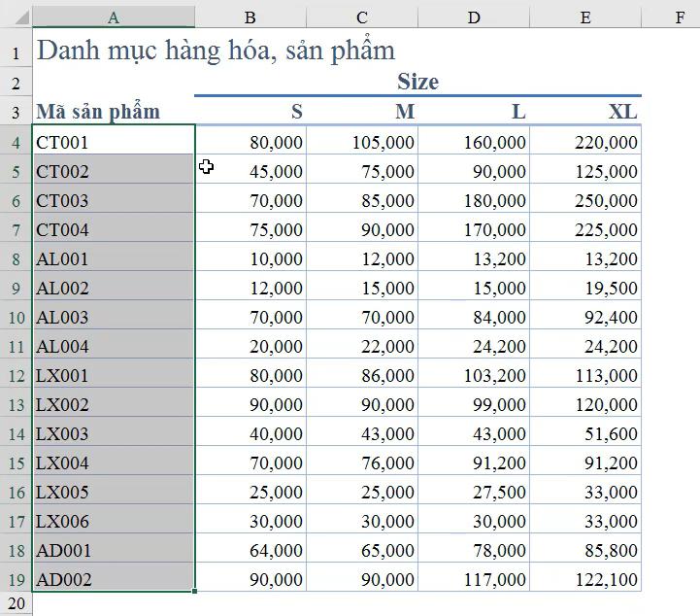Select cell LX001
Image resolution: width=700 pixels, height=616 pixels.
click(x=114, y=375)
